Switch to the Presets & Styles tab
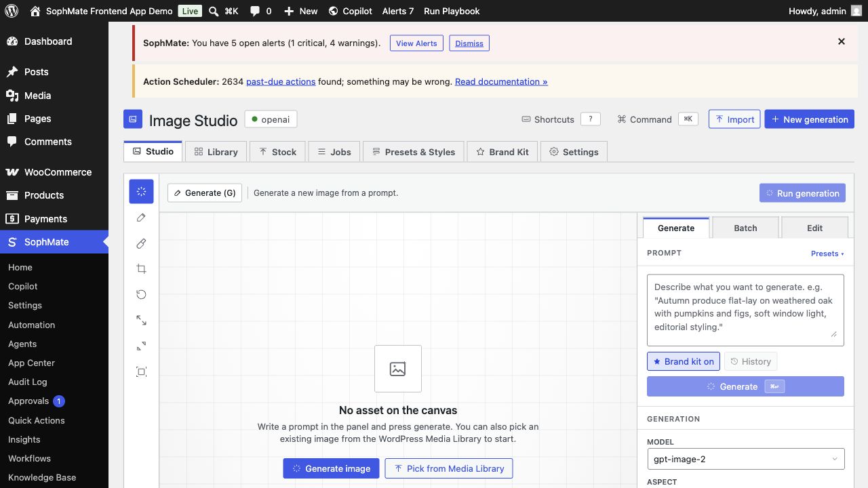Image resolution: width=868 pixels, height=488 pixels. [x=414, y=152]
